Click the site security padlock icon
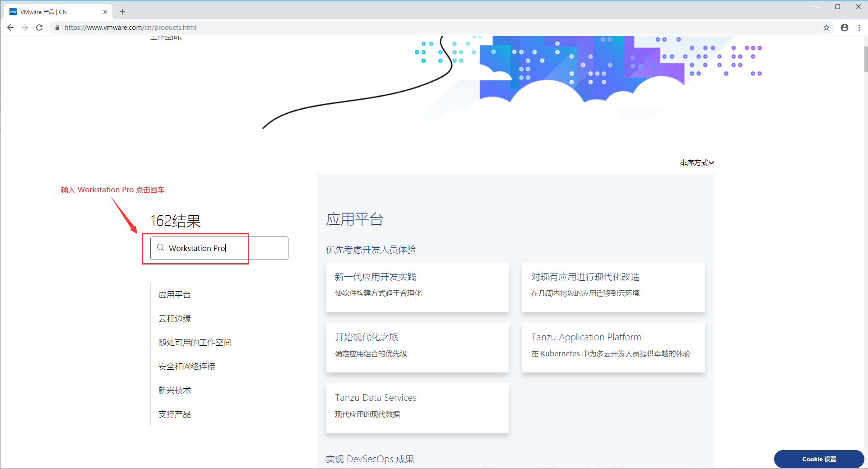 [57, 28]
